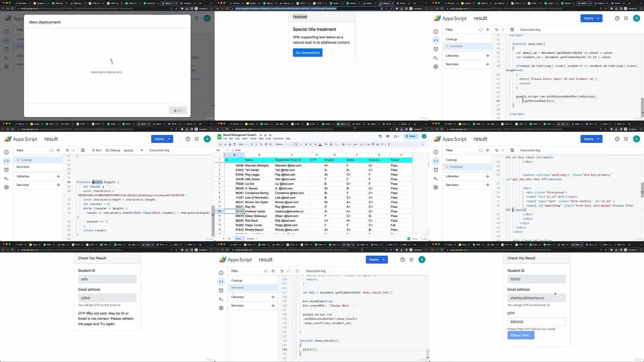
Task: Focus Email field containing shahbaz@idearise.co
Action: click(537, 298)
